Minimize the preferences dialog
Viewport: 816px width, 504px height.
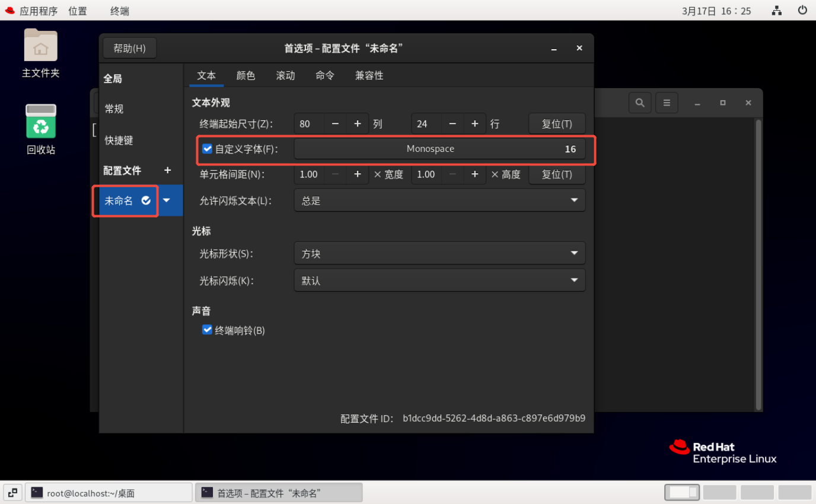[x=554, y=49]
